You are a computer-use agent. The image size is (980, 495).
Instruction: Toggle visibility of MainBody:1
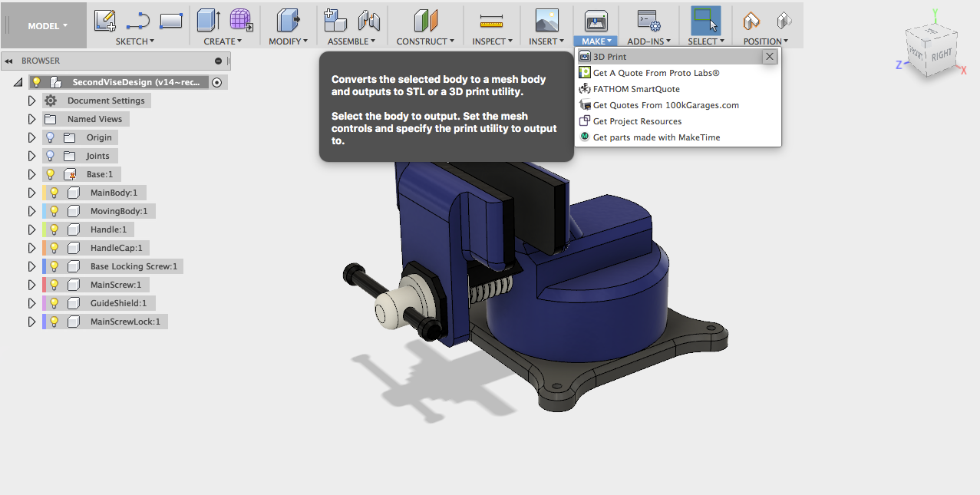point(54,193)
